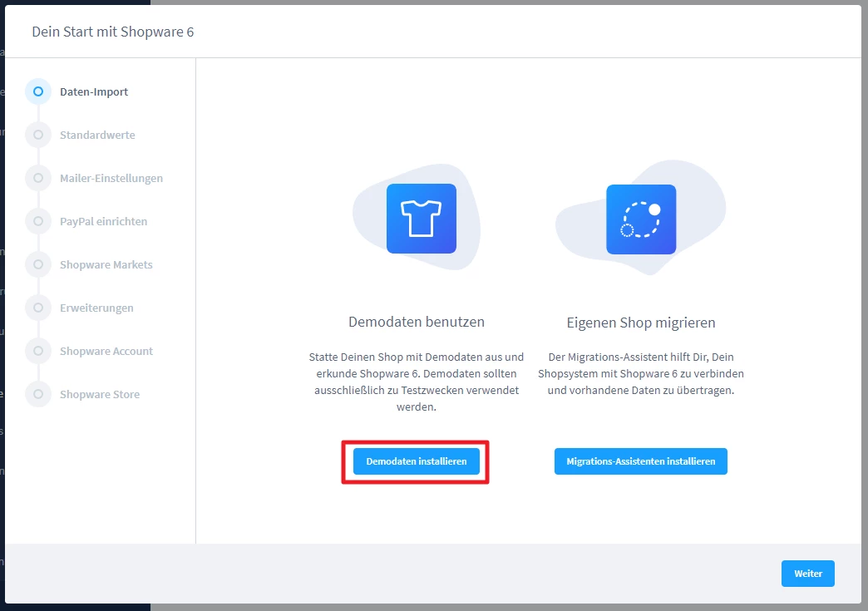Click the Mailer-Einstellungen step circle
This screenshot has width=868, height=611.
[x=38, y=178]
